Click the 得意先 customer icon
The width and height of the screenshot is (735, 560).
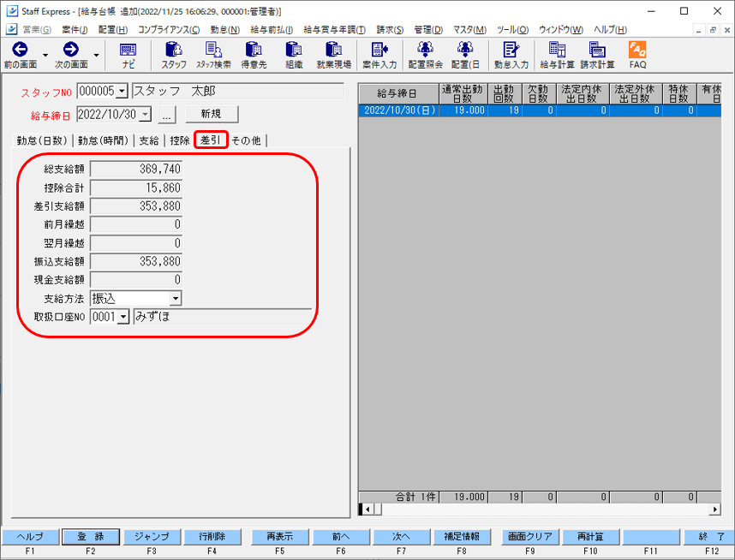254,51
